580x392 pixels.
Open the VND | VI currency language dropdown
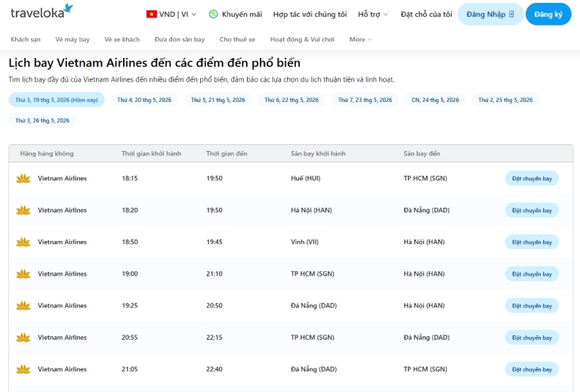tap(171, 14)
